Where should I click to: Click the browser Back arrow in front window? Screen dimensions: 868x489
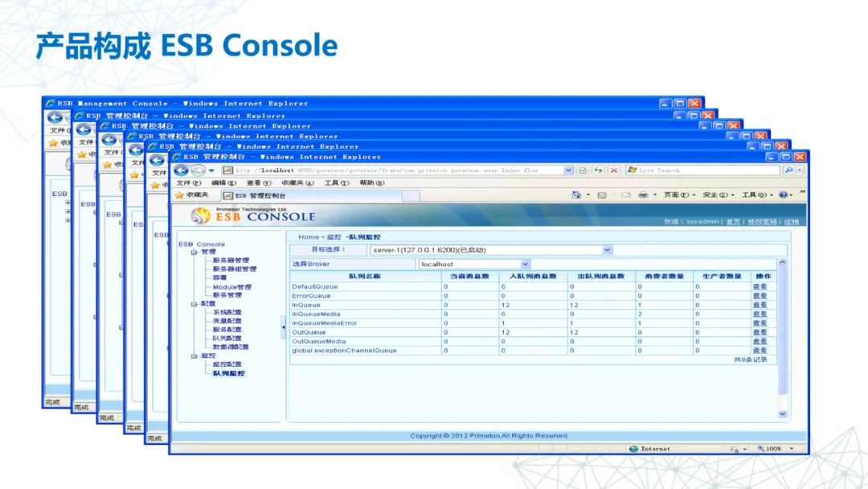point(181,171)
